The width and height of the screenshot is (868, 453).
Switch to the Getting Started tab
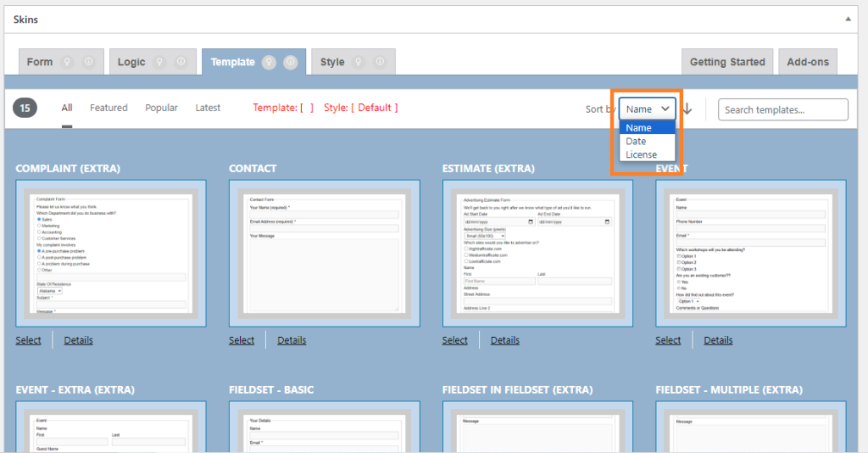[726, 62]
